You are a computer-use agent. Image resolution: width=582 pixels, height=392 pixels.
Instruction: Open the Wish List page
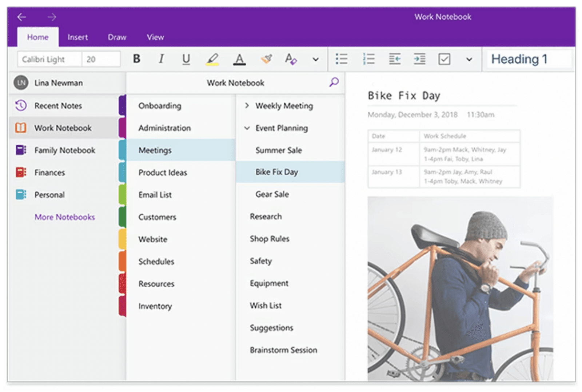290,306
